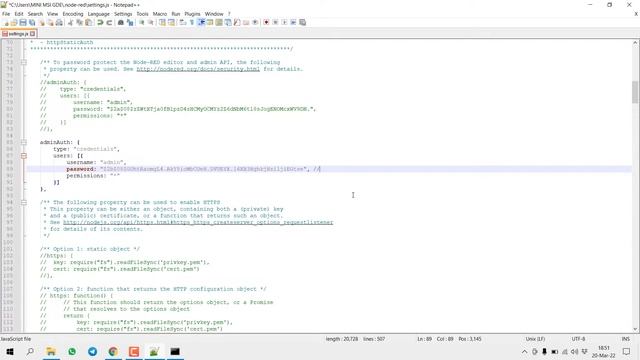Viewport: 640px width, 360px height.
Task: Collapse the adminAuth block at line 85
Action: tap(24, 142)
